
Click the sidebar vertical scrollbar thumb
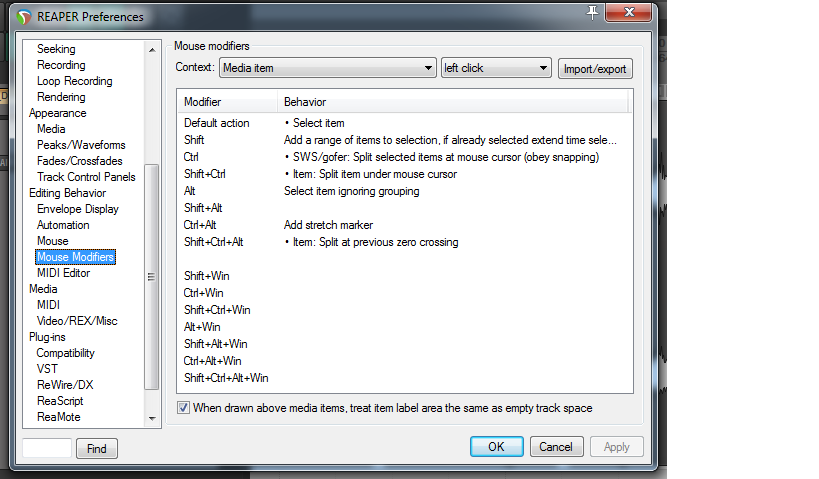(x=152, y=276)
